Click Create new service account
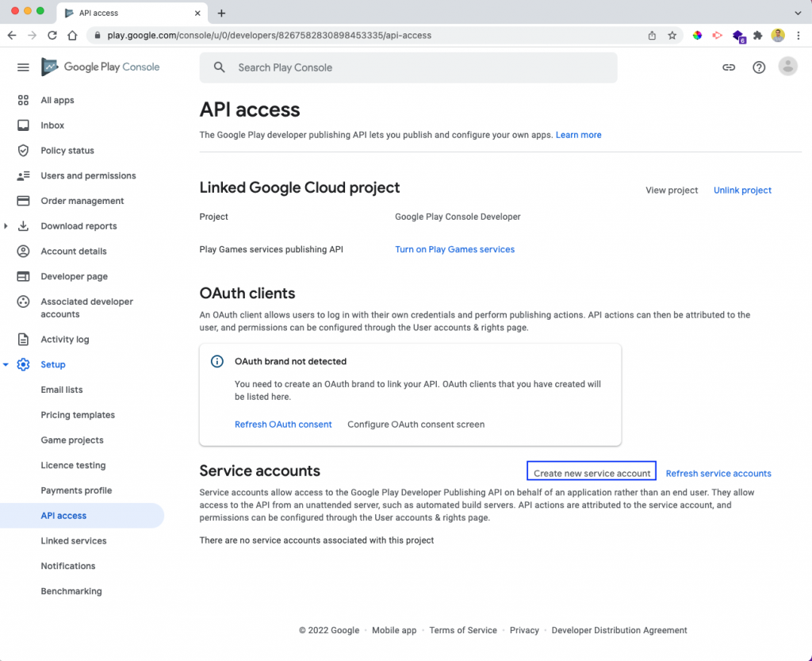 click(592, 472)
